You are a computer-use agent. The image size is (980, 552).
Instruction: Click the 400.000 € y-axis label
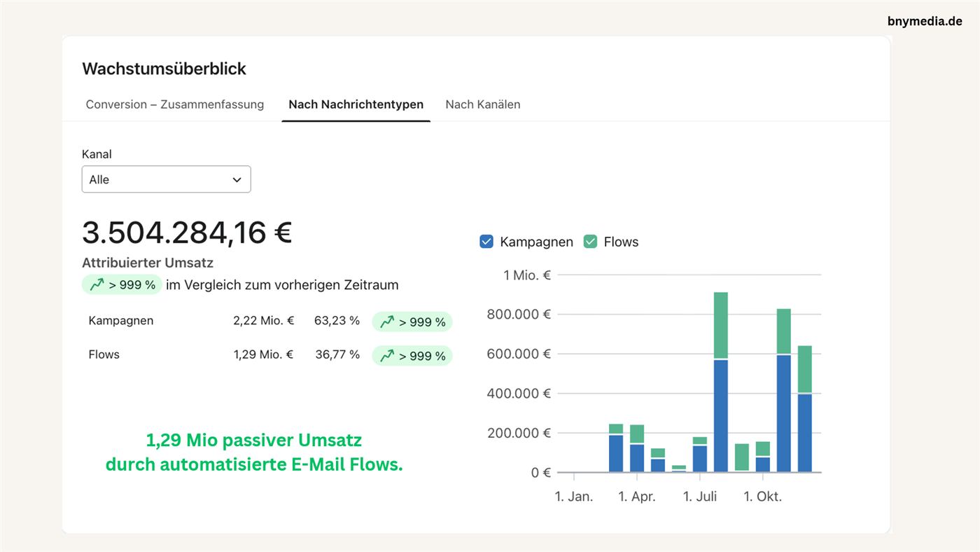point(519,394)
